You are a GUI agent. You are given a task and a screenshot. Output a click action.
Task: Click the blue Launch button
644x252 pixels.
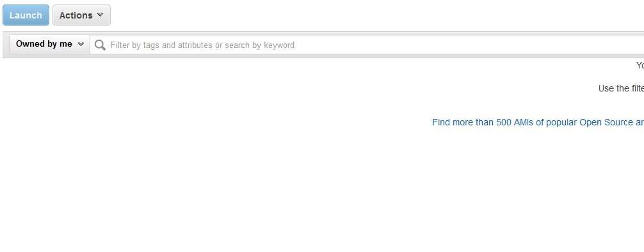pos(26,15)
